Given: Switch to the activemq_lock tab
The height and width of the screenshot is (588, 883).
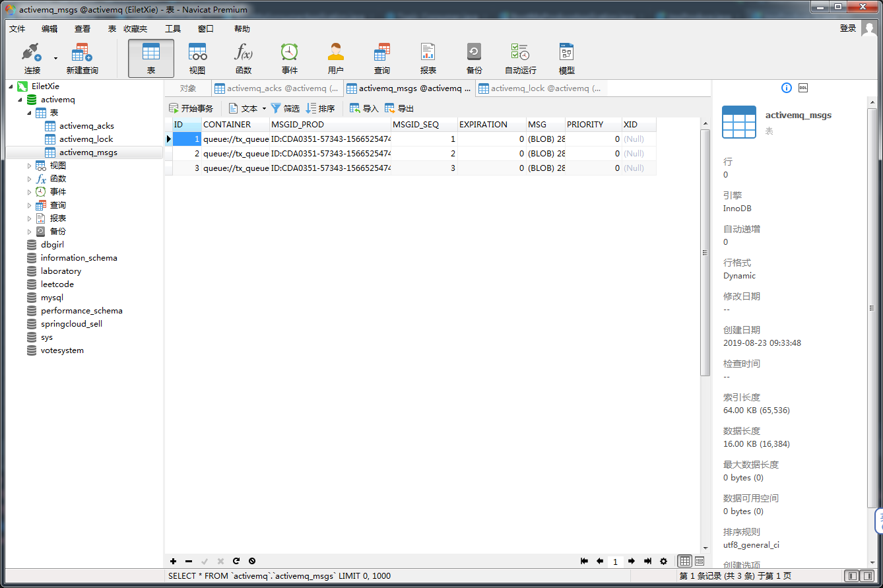Looking at the screenshot, I should click(x=540, y=88).
